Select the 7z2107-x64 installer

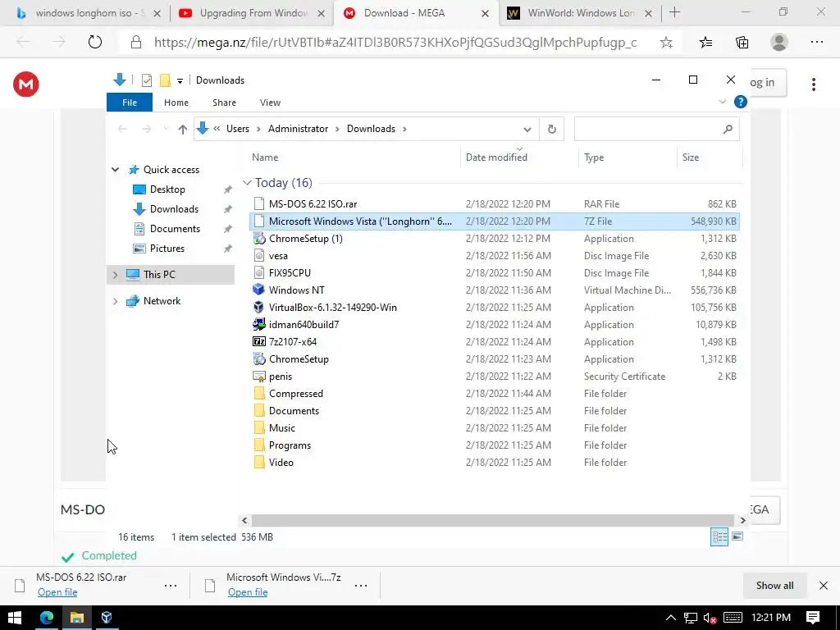[x=493, y=341]
